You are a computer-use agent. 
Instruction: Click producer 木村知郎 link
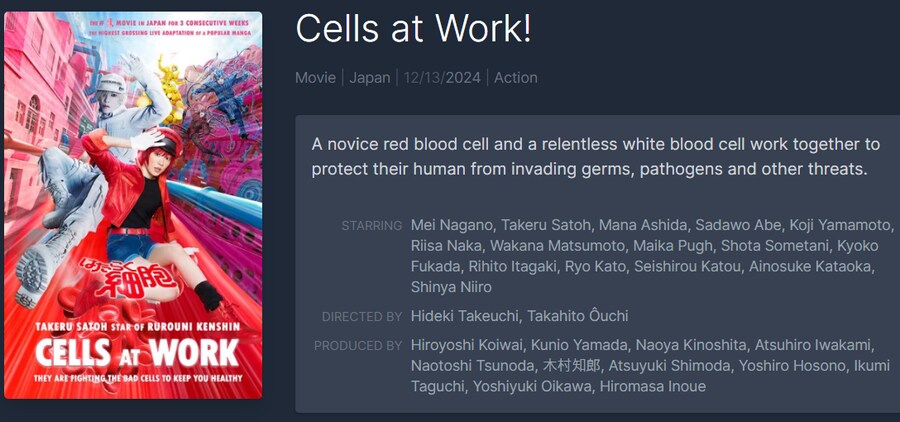coord(571,366)
